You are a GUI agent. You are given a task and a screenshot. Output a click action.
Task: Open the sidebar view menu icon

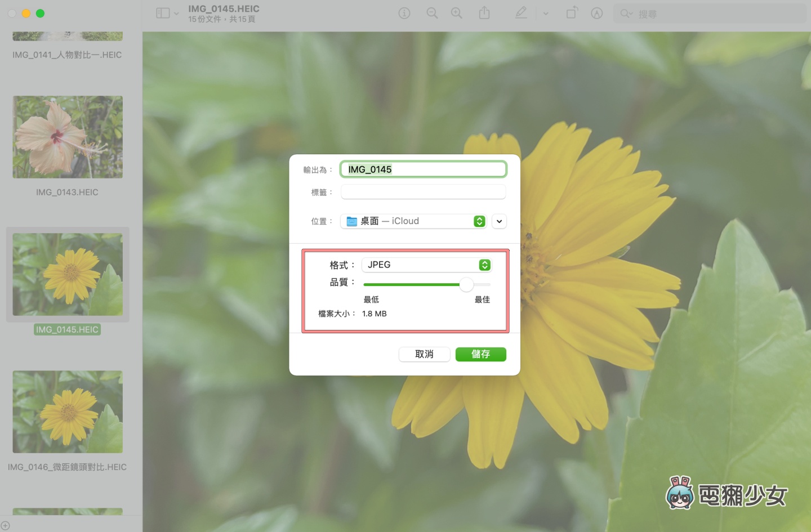[x=163, y=13]
